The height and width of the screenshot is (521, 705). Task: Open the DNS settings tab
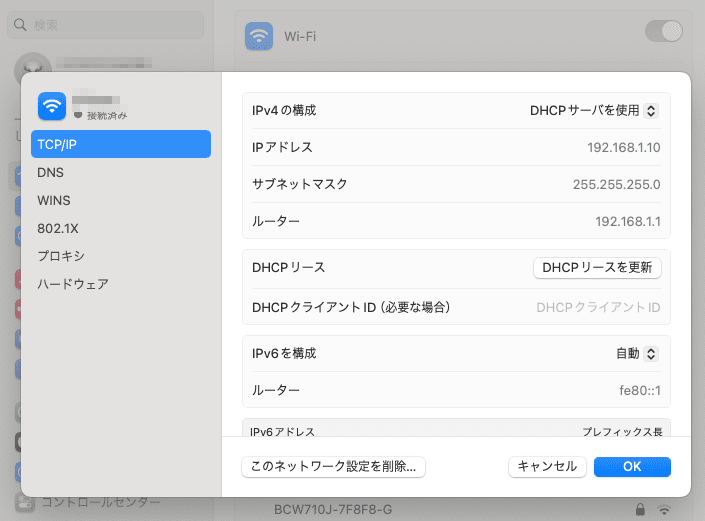[x=120, y=172]
